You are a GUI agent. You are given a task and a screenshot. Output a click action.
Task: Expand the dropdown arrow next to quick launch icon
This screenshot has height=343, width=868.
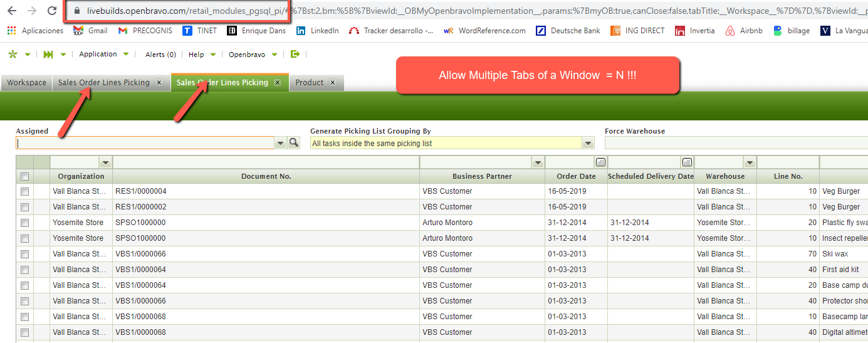tap(63, 55)
